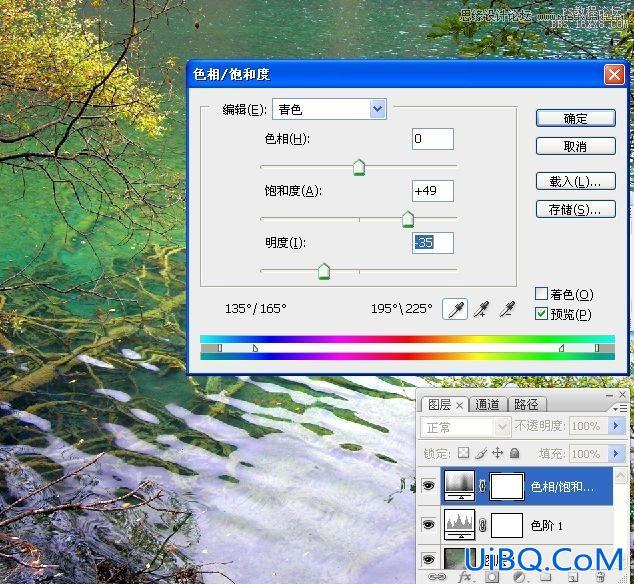The height and width of the screenshot is (584, 634).
Task: Click the 不透明度 100% field
Action: click(x=588, y=425)
